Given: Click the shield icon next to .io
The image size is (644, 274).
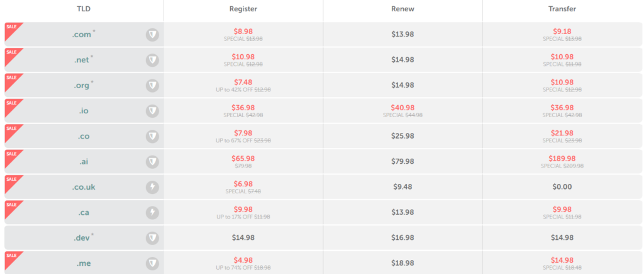Looking at the screenshot, I should [152, 111].
